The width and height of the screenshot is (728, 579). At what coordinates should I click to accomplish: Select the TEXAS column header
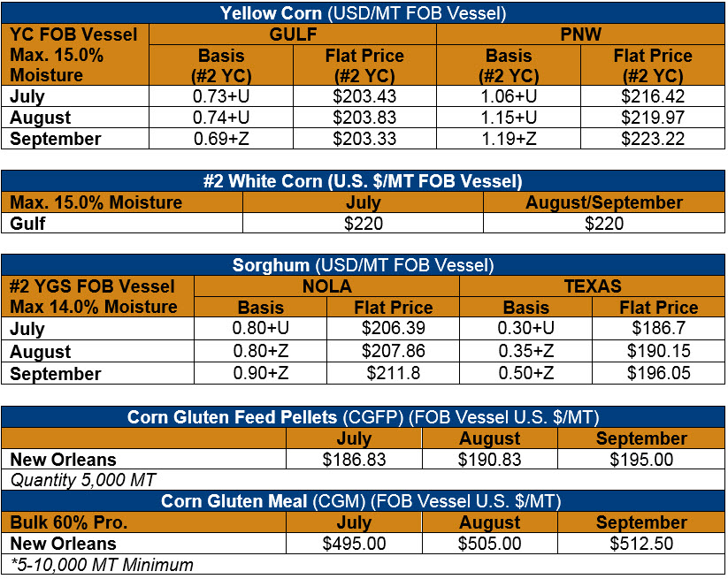[593, 286]
